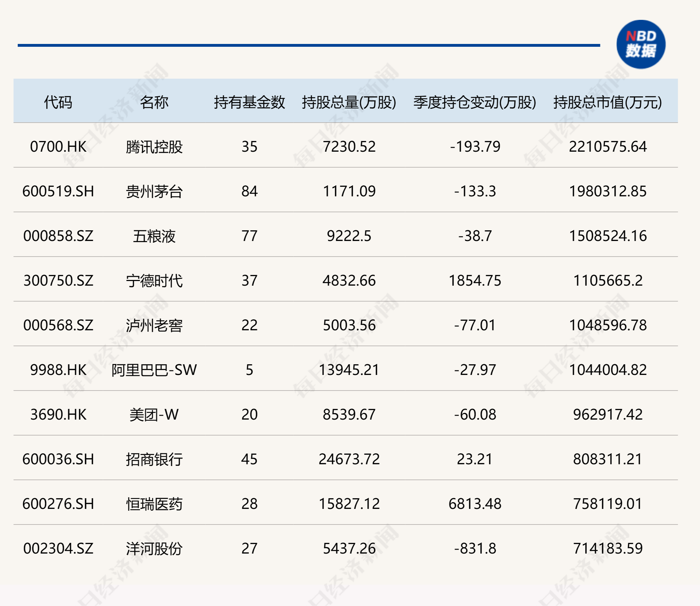Click quarterly change -60.08
Viewport: 700px width, 606px height.
(475, 415)
